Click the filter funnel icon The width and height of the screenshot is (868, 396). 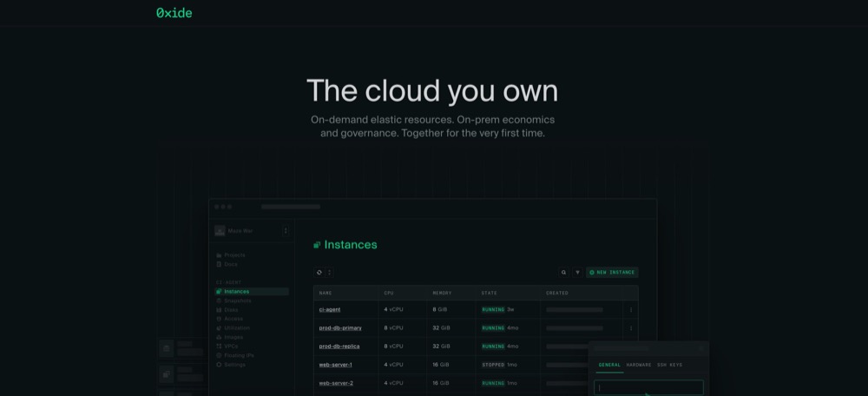(x=577, y=272)
